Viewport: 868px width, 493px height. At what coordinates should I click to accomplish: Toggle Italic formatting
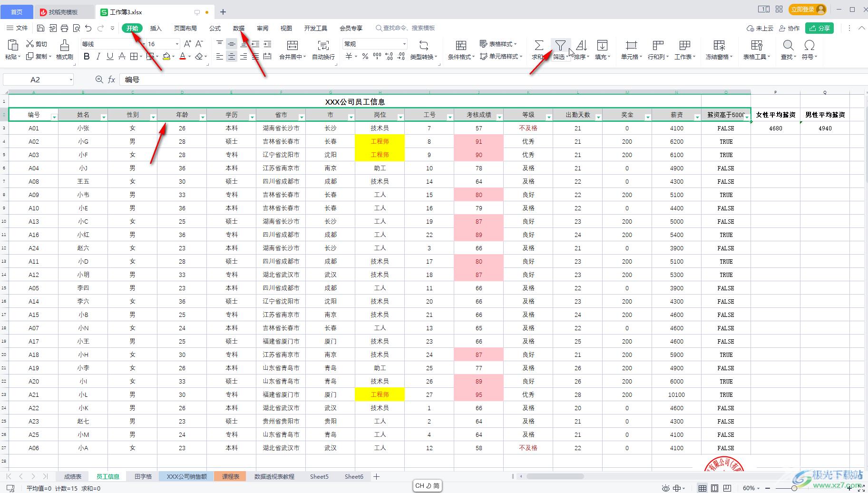98,56
